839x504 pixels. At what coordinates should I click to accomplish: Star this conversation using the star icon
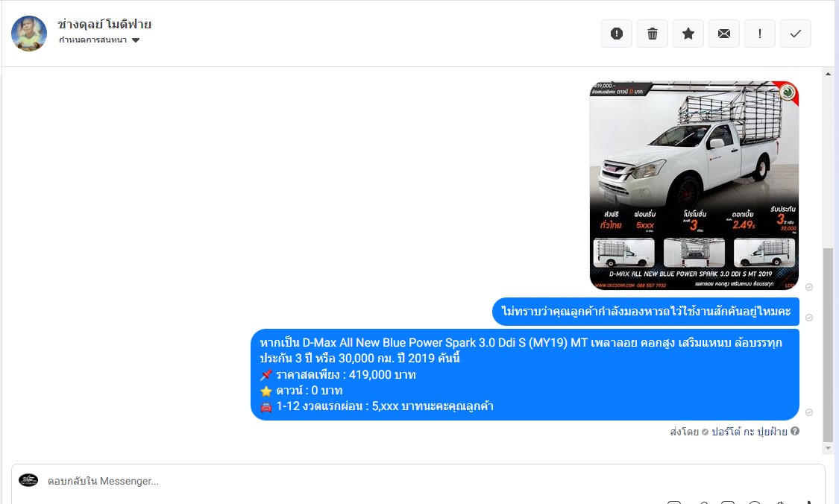click(688, 34)
